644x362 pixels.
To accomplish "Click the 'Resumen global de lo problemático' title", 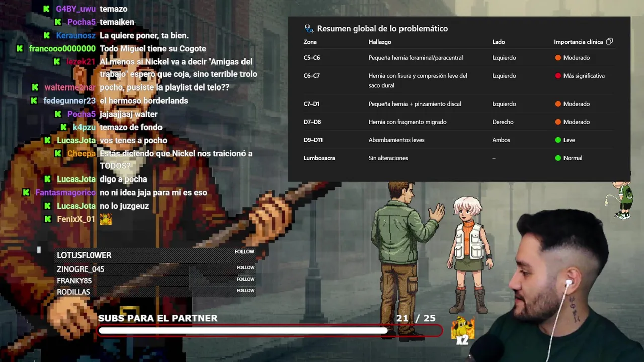I will click(x=382, y=29).
